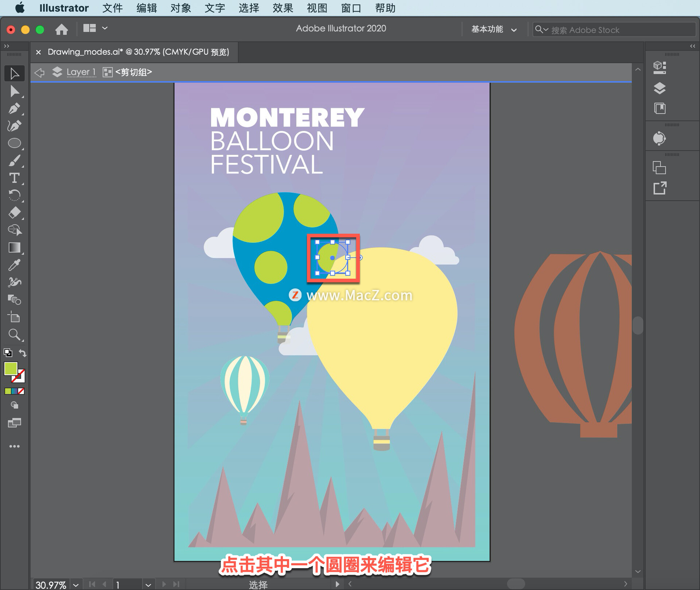This screenshot has width=700, height=590.
Task: Click the Layer 1 breadcrumb link
Action: click(81, 72)
